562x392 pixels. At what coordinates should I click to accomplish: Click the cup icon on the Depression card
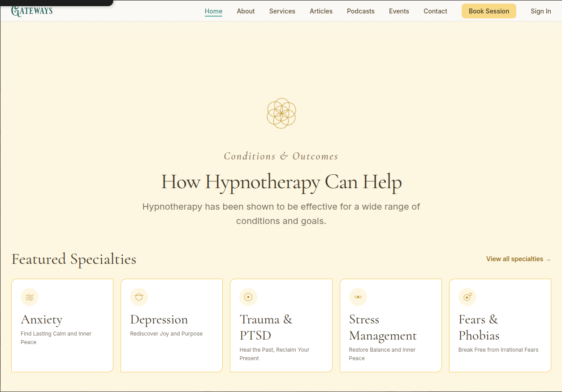(x=139, y=297)
